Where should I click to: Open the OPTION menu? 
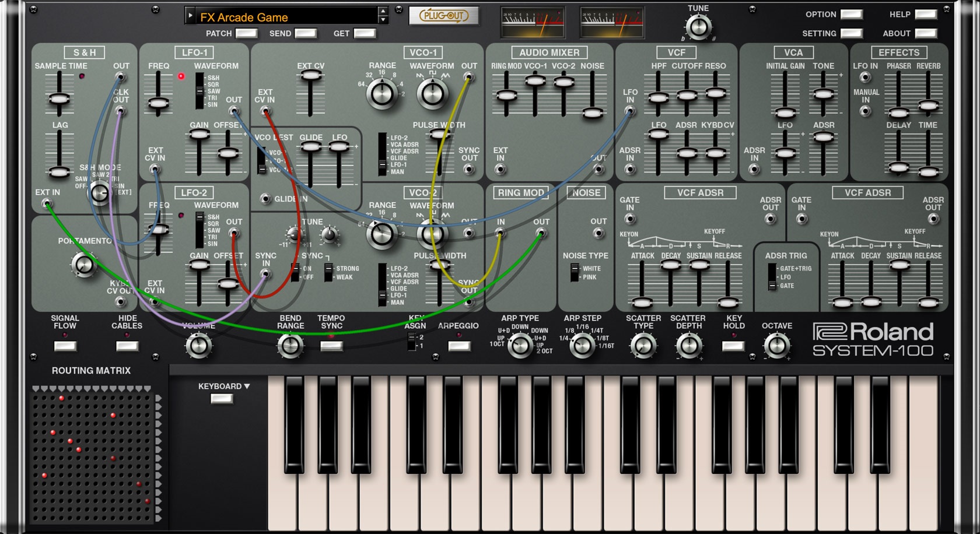tap(852, 14)
